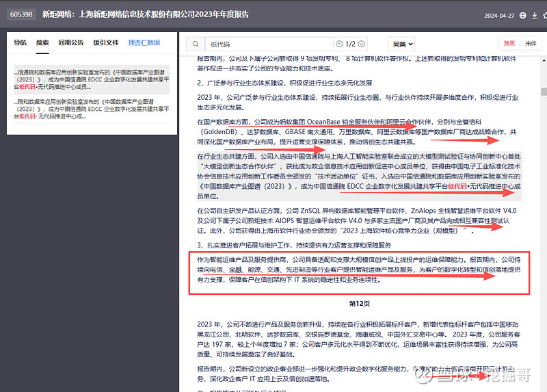
Task: Click the paragraph starting 作为智能运维产品及服务提供商
Action: [x=359, y=270]
